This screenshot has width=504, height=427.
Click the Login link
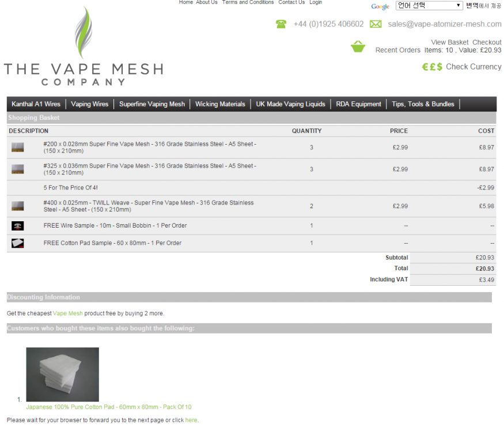coord(316,2)
